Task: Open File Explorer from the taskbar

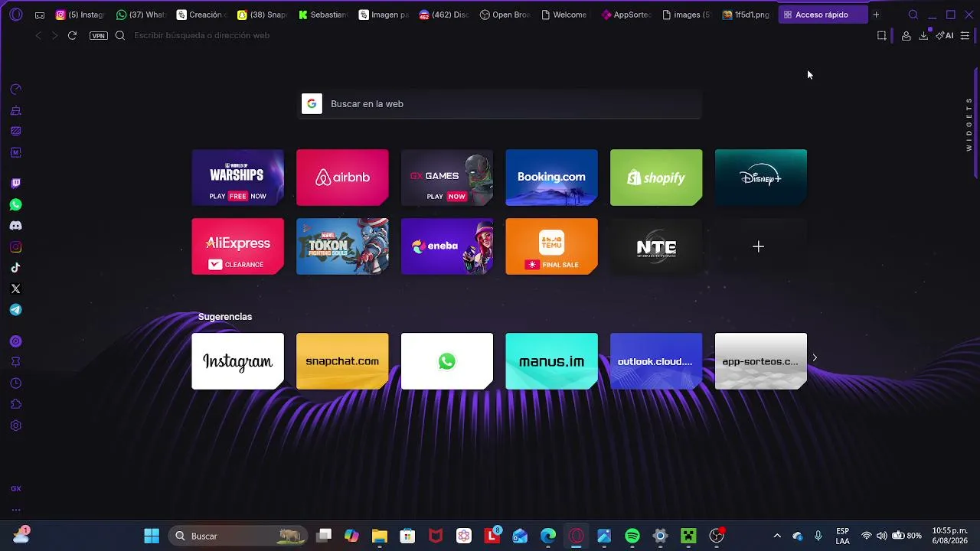Action: click(380, 536)
